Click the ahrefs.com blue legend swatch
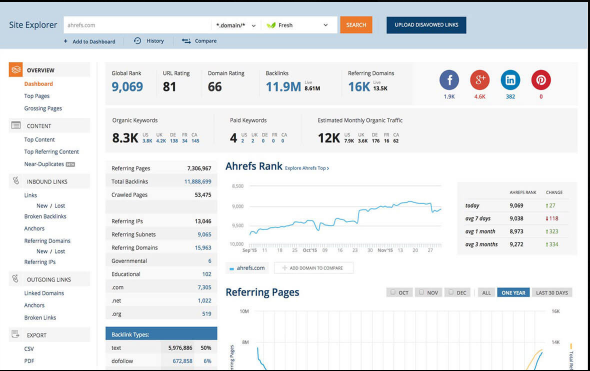This screenshot has height=371, width=590. pos(232,269)
